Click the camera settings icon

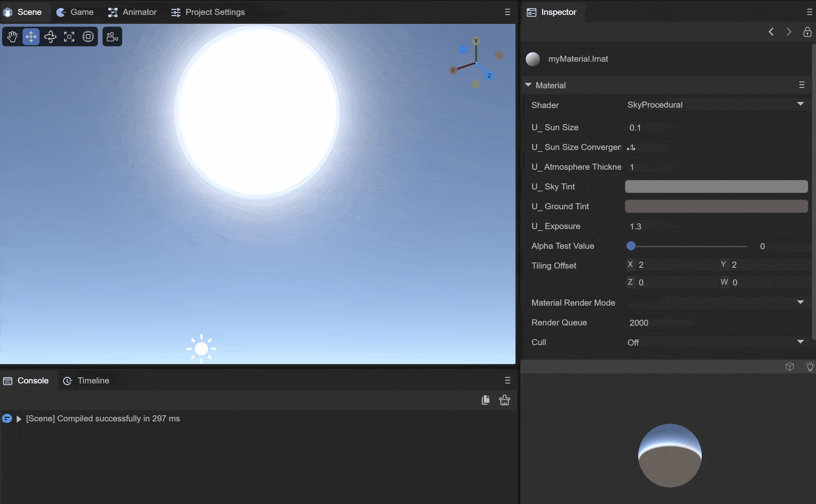click(112, 37)
